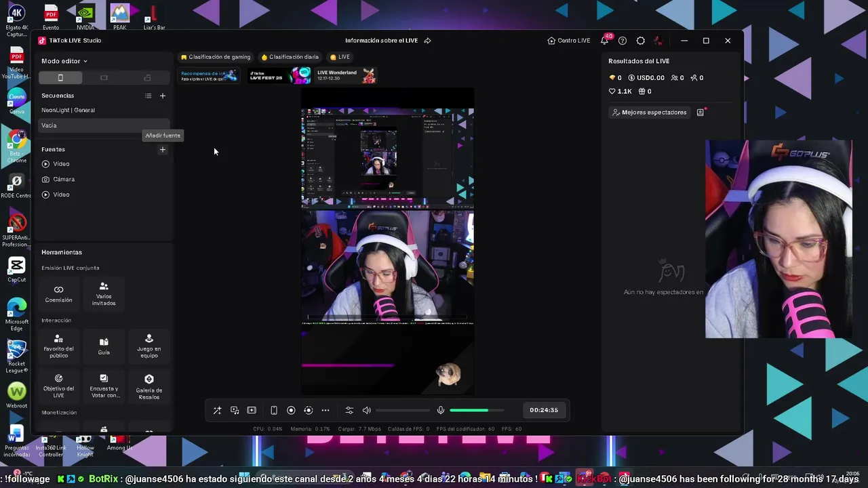The image size is (868, 488).
Task: Click the magic wand effects icon in bottom toolbar
Action: pos(217,410)
